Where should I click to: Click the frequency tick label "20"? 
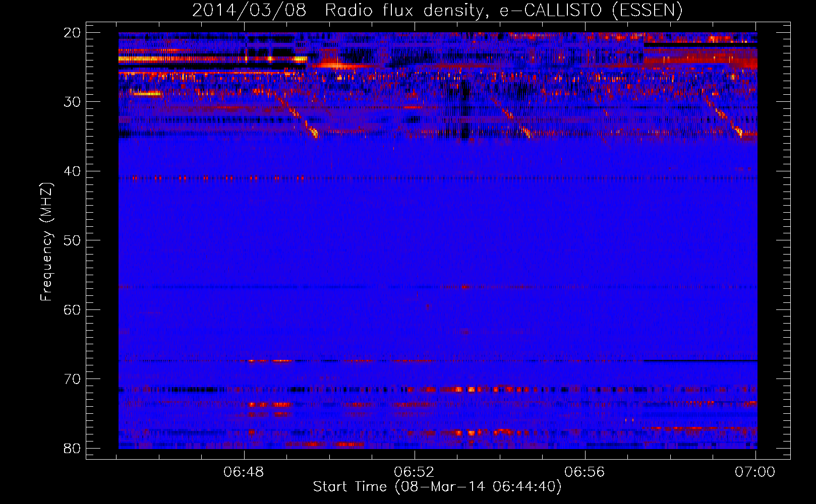73,33
